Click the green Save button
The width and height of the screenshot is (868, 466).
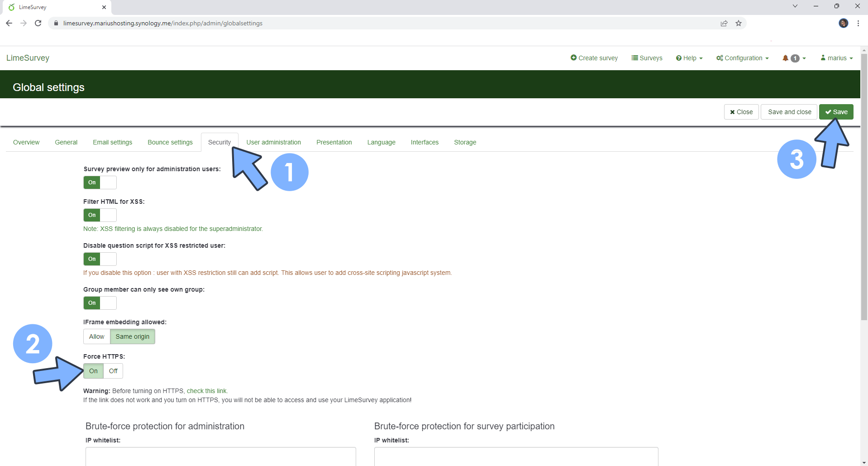click(x=836, y=112)
